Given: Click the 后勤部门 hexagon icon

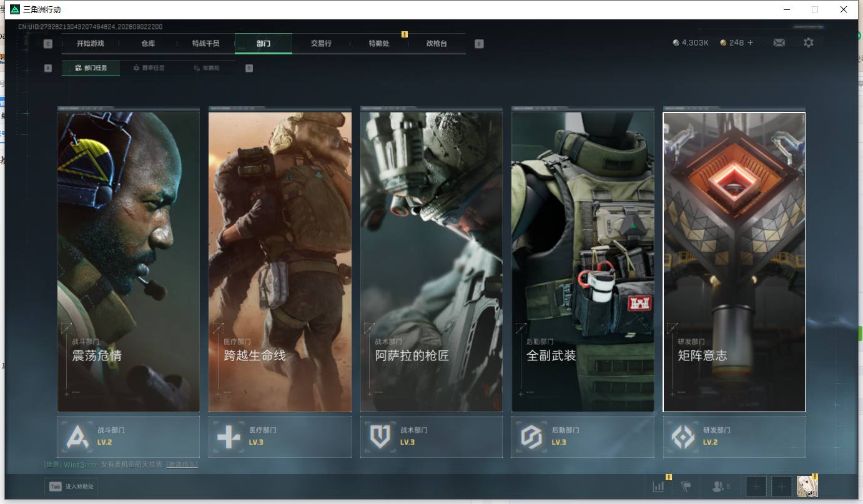Looking at the screenshot, I should pos(531,437).
